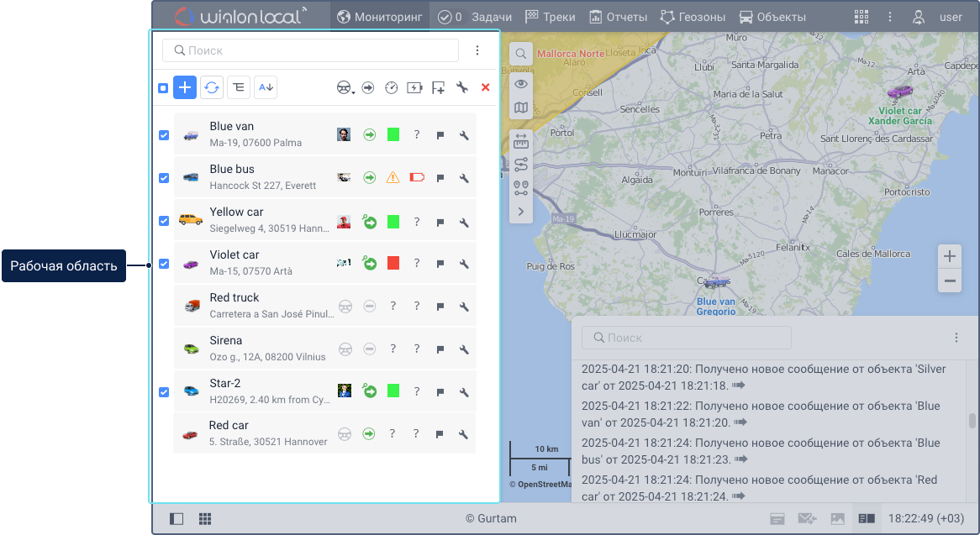Image resolution: width=980 pixels, height=535 pixels.
Task: Click the map layers icon
Action: point(521,108)
